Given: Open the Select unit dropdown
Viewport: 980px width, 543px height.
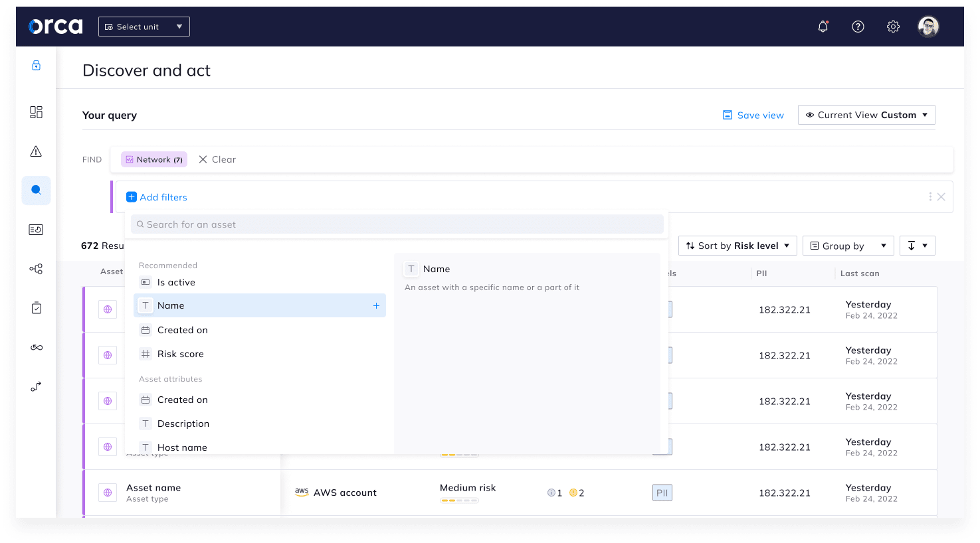Looking at the screenshot, I should (x=144, y=27).
